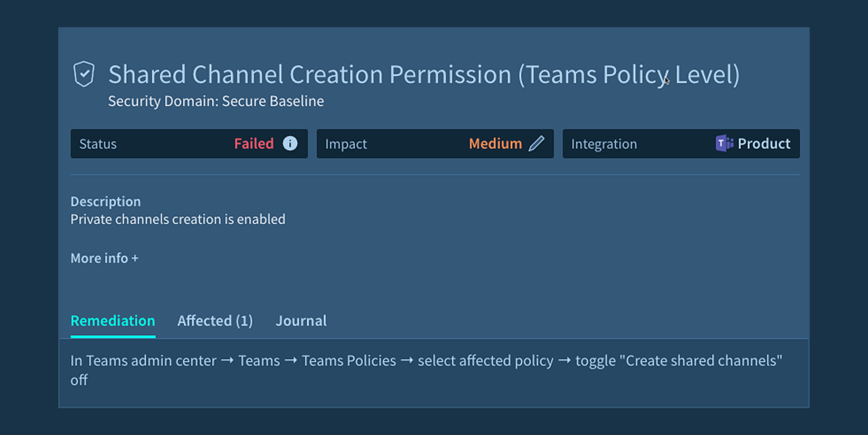Click the Status field label
Viewport: 868px width, 435px height.
(x=98, y=144)
